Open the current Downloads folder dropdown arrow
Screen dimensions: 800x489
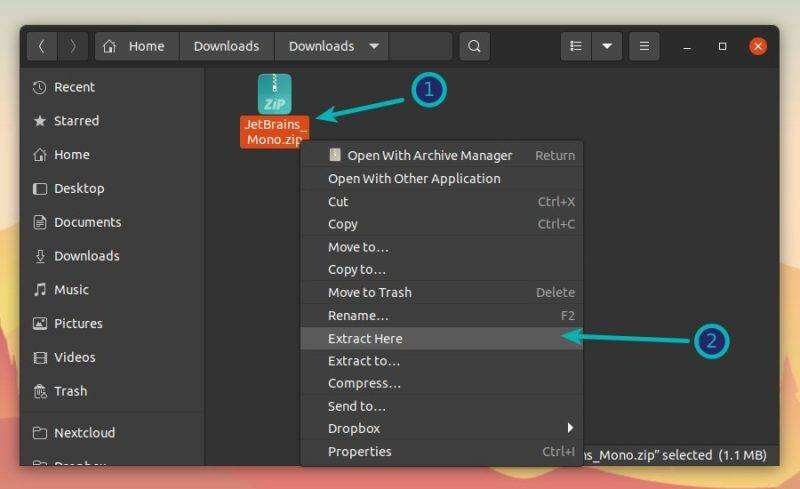point(374,46)
